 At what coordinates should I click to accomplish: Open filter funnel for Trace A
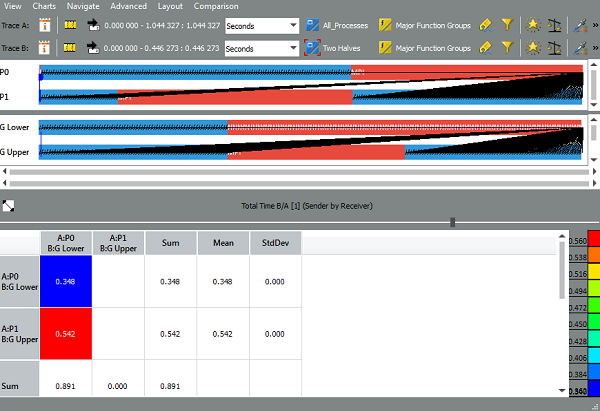pyautogui.click(x=507, y=25)
